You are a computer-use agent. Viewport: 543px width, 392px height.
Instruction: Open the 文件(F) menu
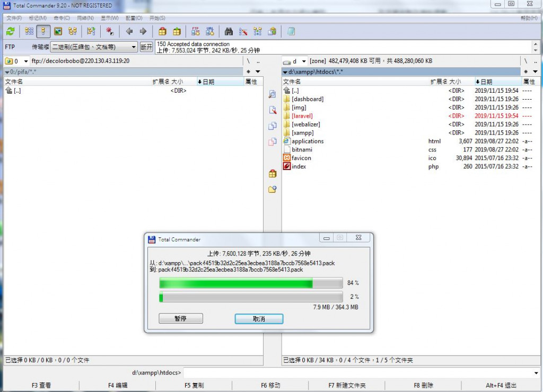[14, 18]
